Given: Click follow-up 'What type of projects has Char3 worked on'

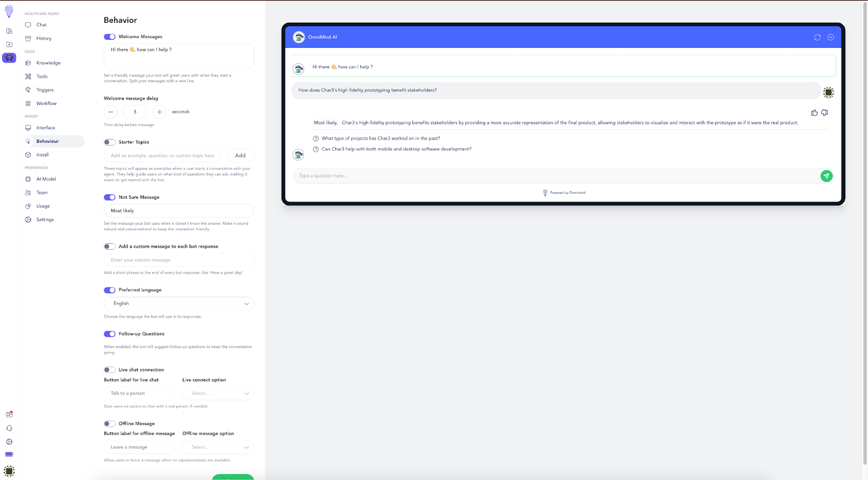Looking at the screenshot, I should click(381, 138).
